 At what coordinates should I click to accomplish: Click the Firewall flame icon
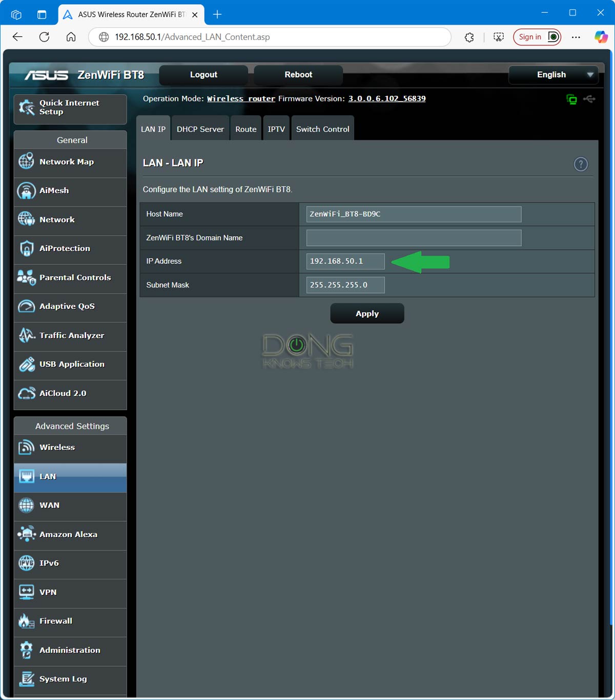[26, 621]
